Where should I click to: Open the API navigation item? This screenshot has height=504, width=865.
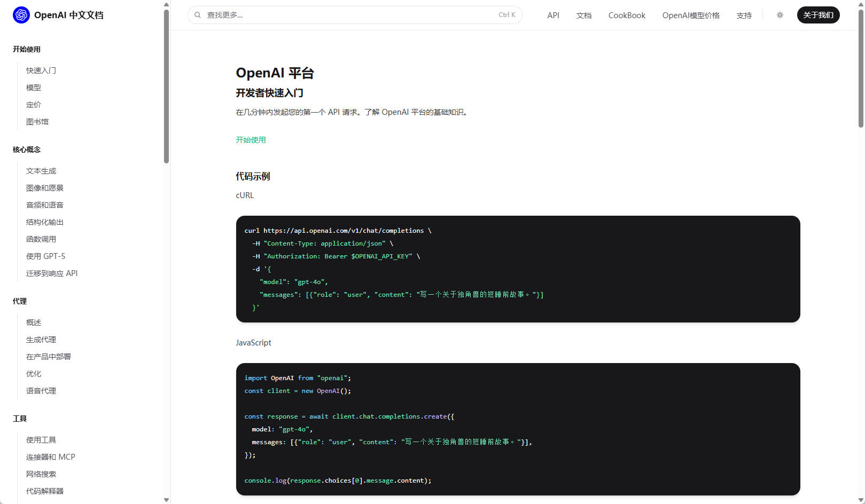click(553, 15)
